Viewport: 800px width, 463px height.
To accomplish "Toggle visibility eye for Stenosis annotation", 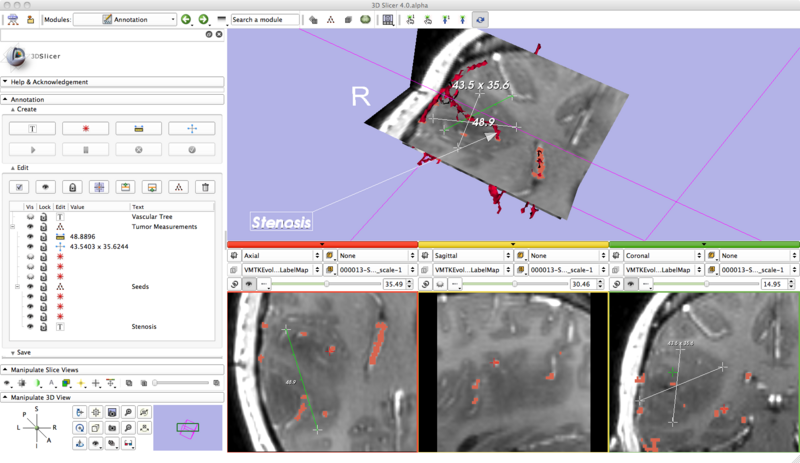I will (30, 327).
